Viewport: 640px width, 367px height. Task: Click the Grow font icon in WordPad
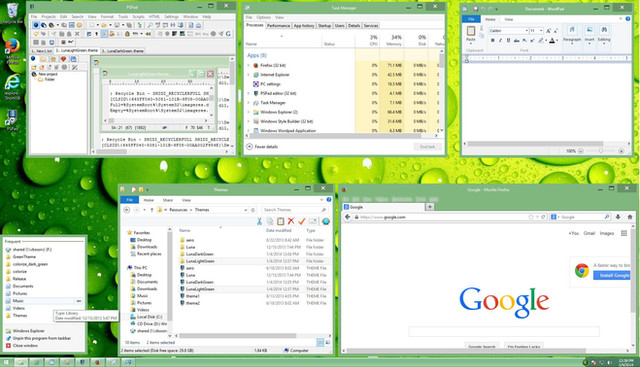(548, 31)
